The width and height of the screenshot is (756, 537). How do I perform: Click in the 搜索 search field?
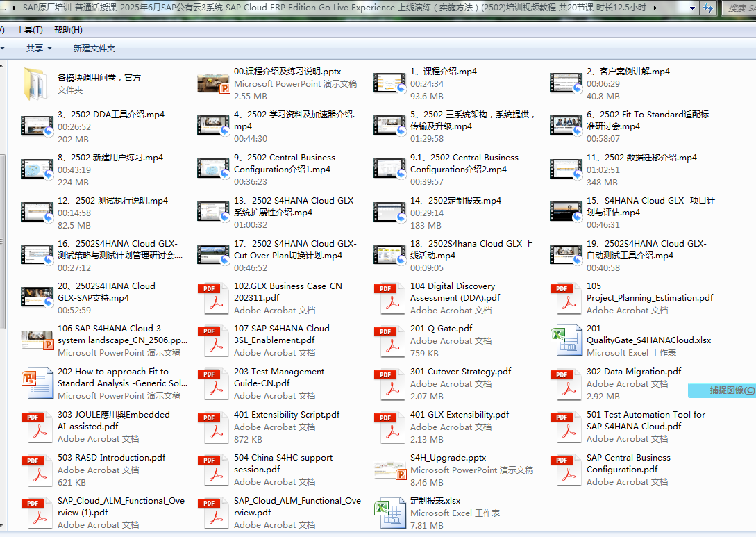739,8
